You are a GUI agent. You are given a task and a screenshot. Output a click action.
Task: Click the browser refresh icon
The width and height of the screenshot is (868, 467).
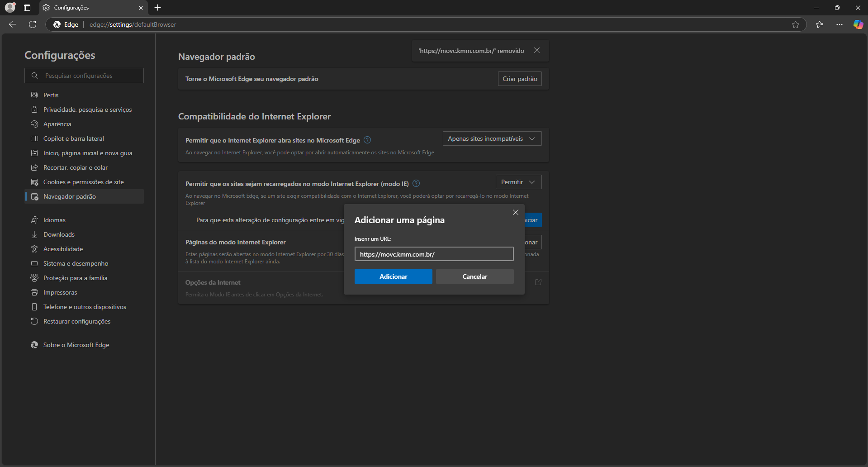click(33, 24)
